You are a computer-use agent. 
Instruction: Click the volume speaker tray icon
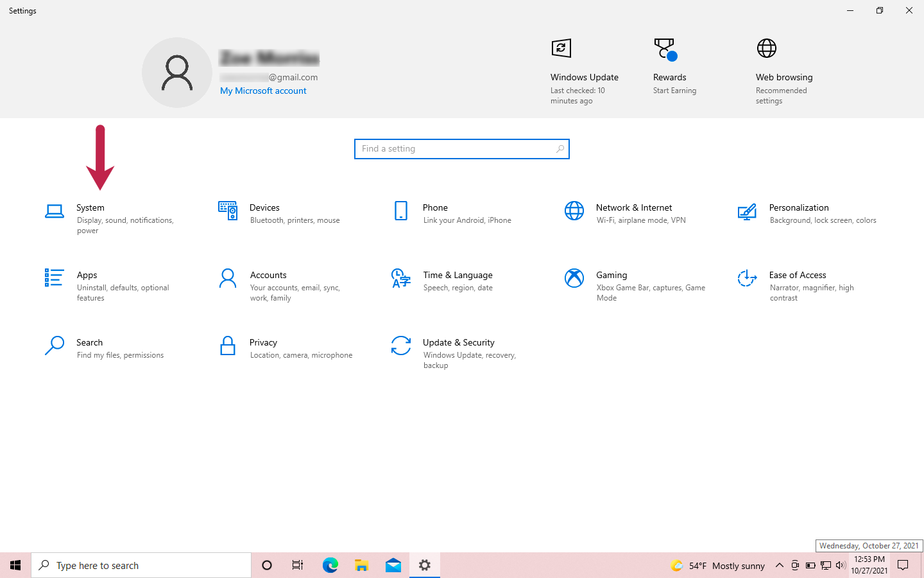(x=841, y=565)
